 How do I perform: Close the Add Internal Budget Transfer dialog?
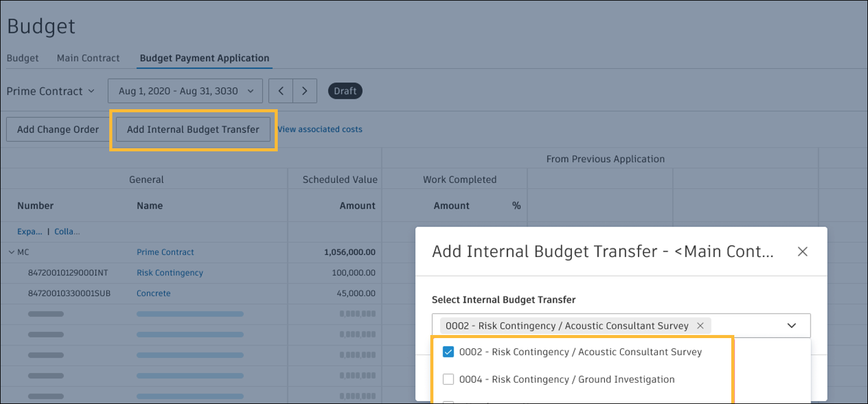802,251
